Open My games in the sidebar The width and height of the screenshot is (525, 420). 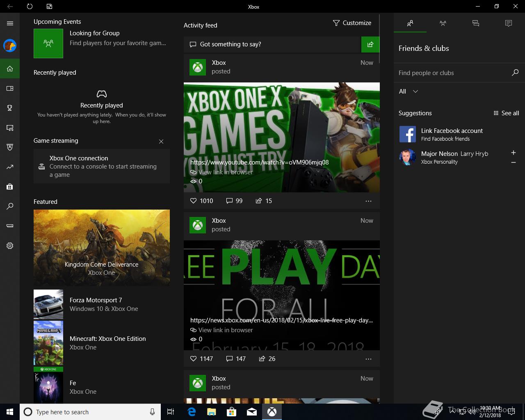(10, 88)
